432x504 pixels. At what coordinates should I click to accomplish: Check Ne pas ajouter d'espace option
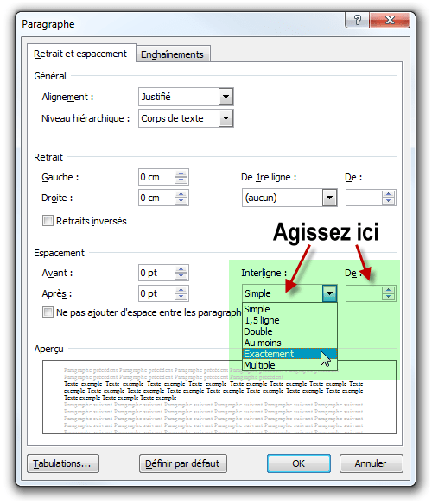tap(48, 312)
